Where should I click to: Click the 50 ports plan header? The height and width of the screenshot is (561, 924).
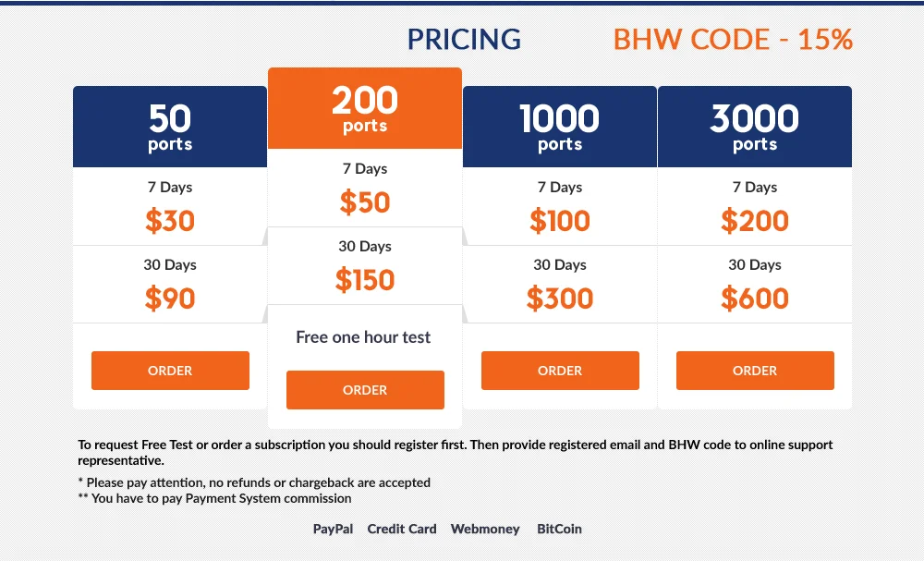coord(170,127)
